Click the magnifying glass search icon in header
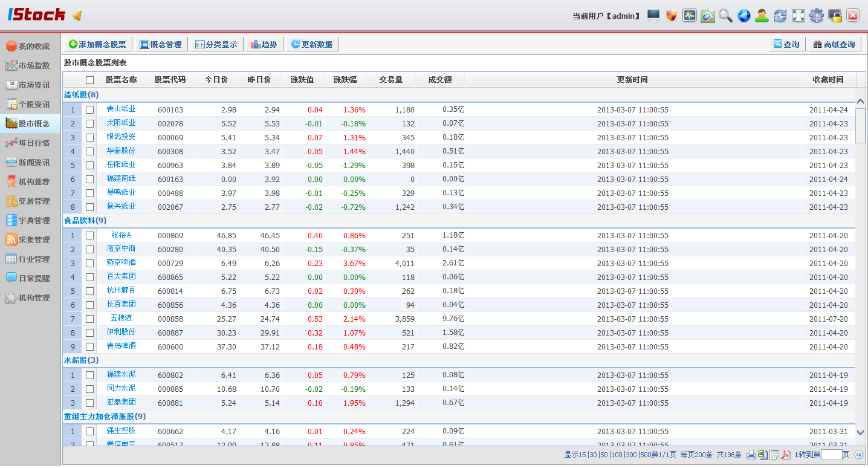This screenshot has width=868, height=468. pos(725,16)
